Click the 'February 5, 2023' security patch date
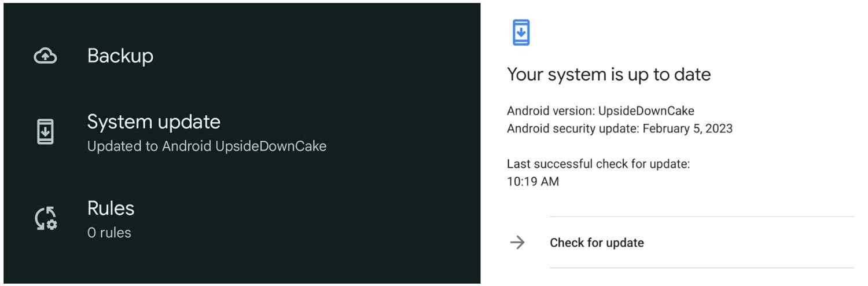 click(687, 129)
